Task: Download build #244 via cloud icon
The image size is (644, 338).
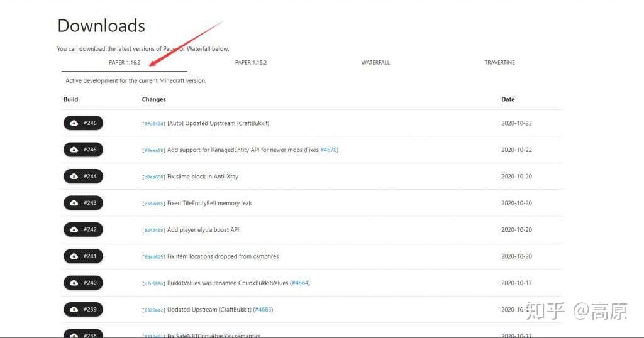Action: point(74,177)
